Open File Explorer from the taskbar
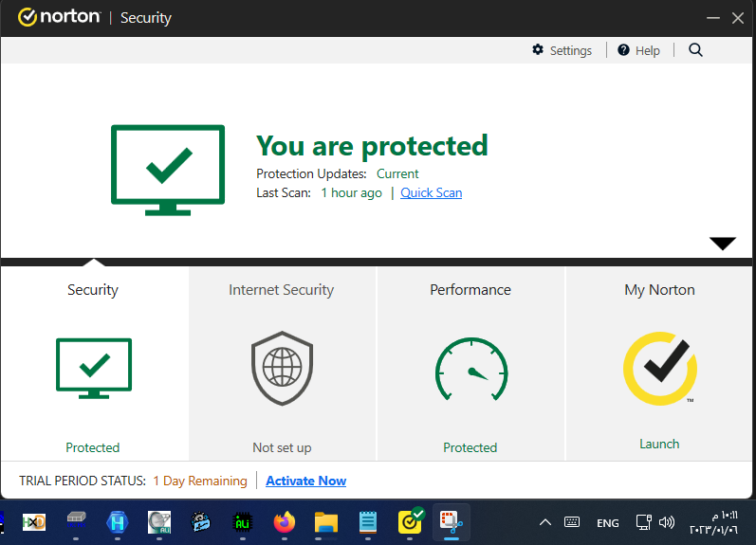The height and width of the screenshot is (545, 756). point(326,522)
